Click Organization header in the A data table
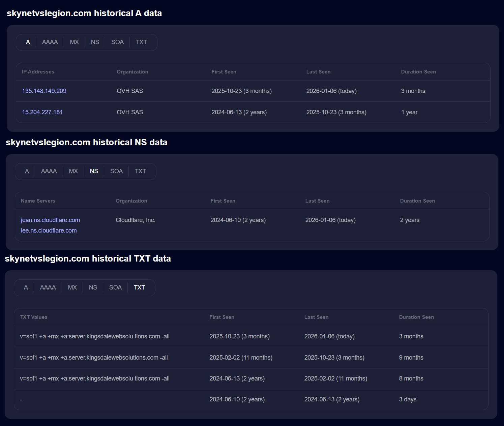 coord(132,72)
